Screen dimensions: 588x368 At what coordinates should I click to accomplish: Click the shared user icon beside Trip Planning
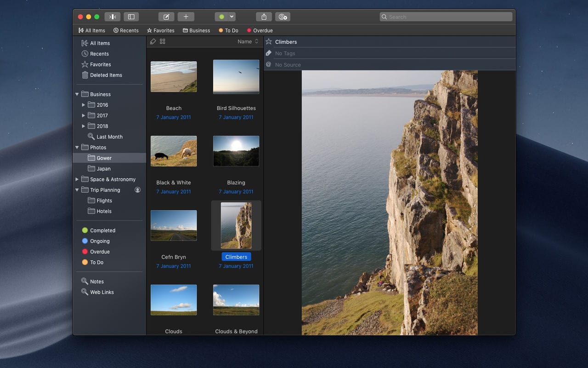(x=137, y=190)
